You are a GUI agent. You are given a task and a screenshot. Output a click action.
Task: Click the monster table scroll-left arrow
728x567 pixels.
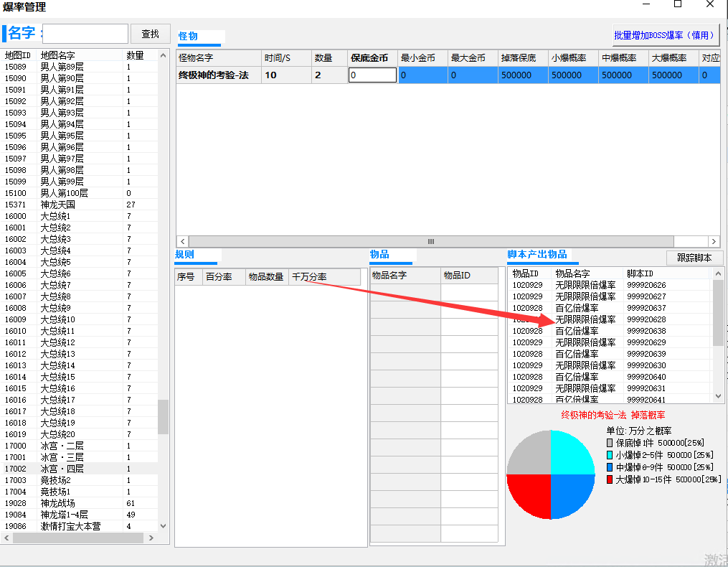(x=183, y=242)
